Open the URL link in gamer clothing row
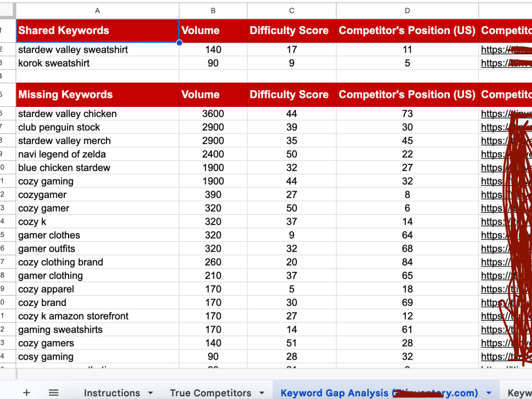The image size is (532, 399). [x=505, y=276]
